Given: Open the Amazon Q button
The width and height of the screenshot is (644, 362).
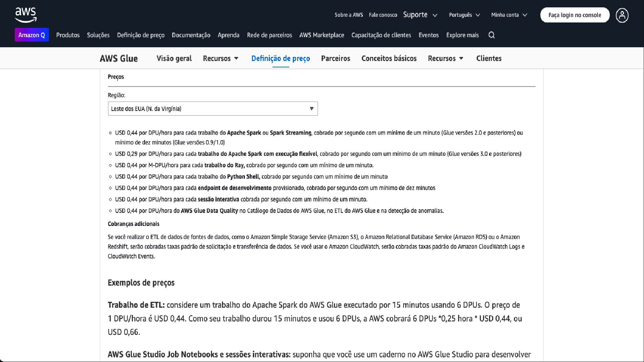Looking at the screenshot, I should 32,35.
